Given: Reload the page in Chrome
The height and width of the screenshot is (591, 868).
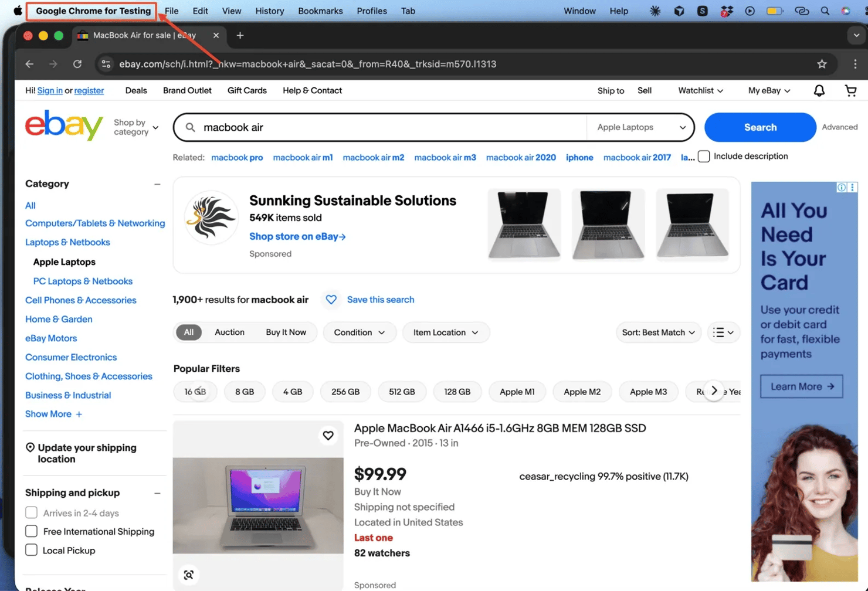Looking at the screenshot, I should tap(77, 64).
